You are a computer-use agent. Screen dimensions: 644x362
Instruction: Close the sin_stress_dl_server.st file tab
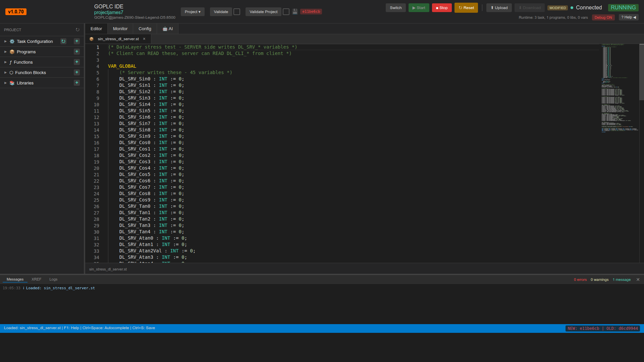point(144,39)
